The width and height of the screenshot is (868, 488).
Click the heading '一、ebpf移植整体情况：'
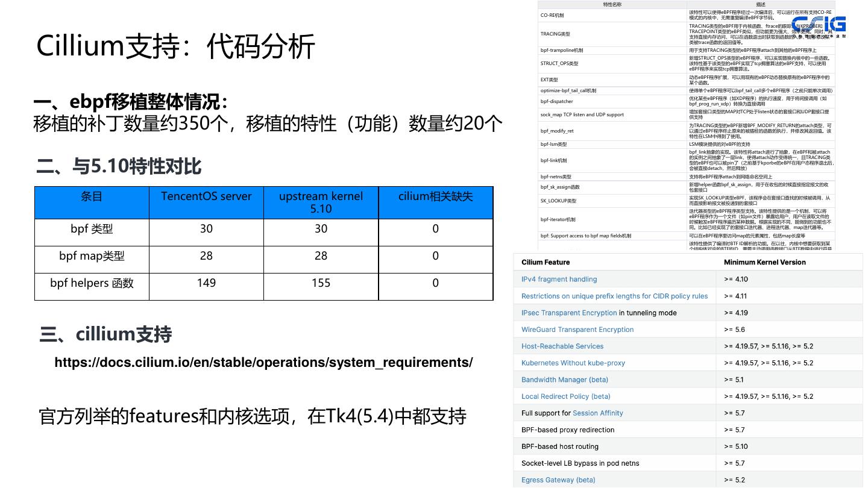(131, 102)
